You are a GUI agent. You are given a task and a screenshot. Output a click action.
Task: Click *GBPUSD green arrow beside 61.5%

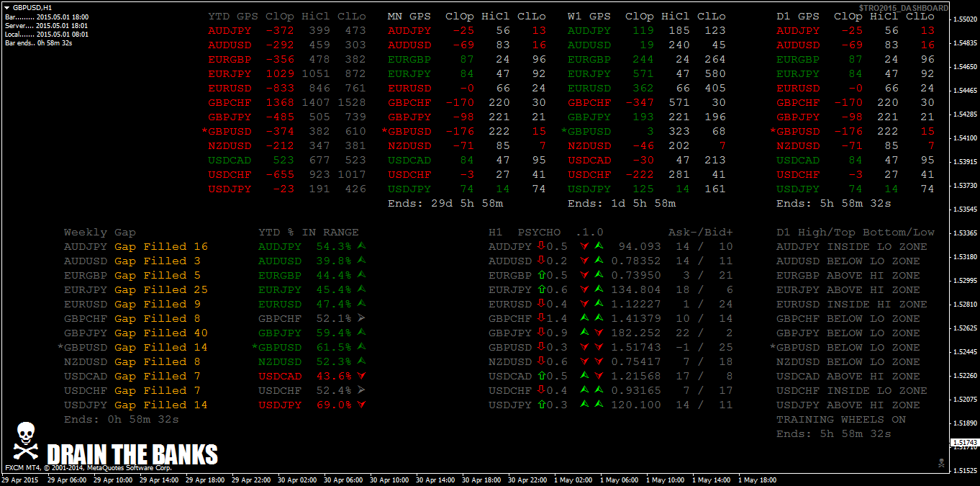(x=361, y=347)
